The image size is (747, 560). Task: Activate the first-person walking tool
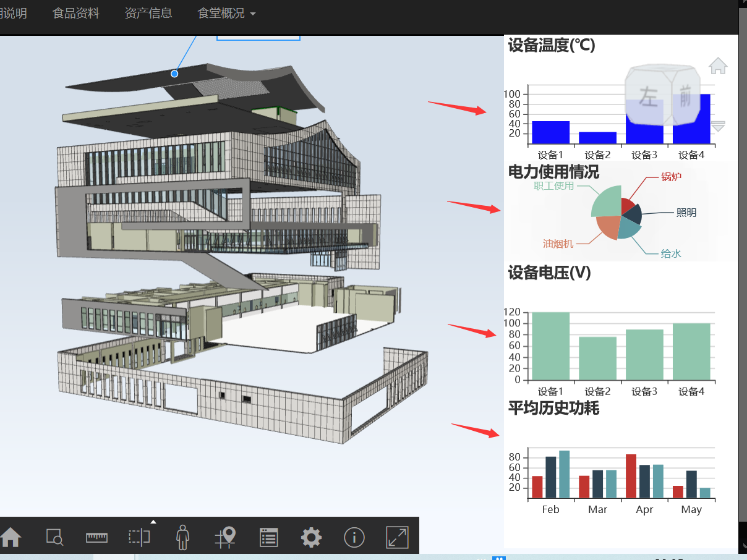[182, 537]
